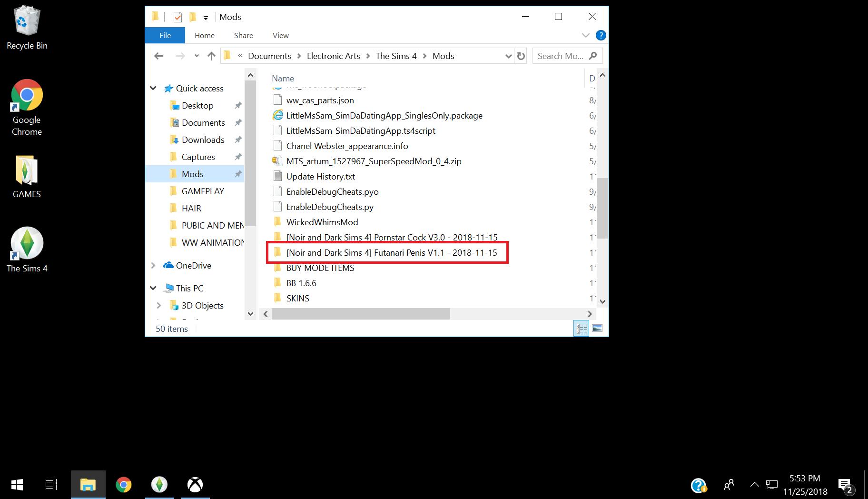
Task: Select the BUY MODE ITEMS folder
Action: (x=320, y=268)
